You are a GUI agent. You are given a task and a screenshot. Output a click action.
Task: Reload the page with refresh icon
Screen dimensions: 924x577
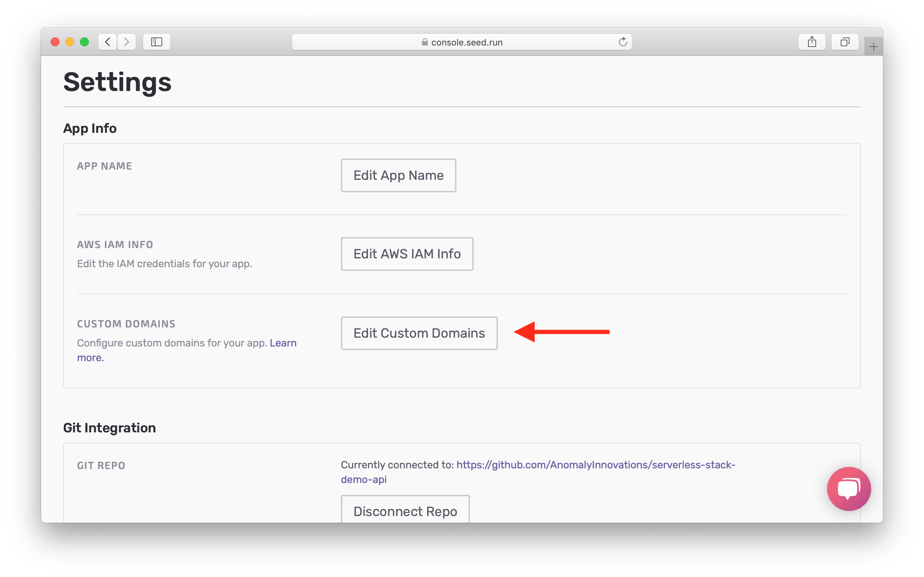623,41
